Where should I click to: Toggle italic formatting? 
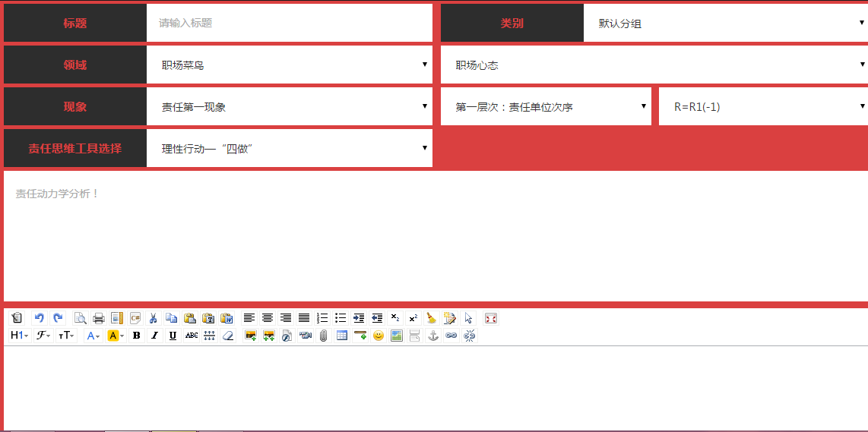[155, 336]
